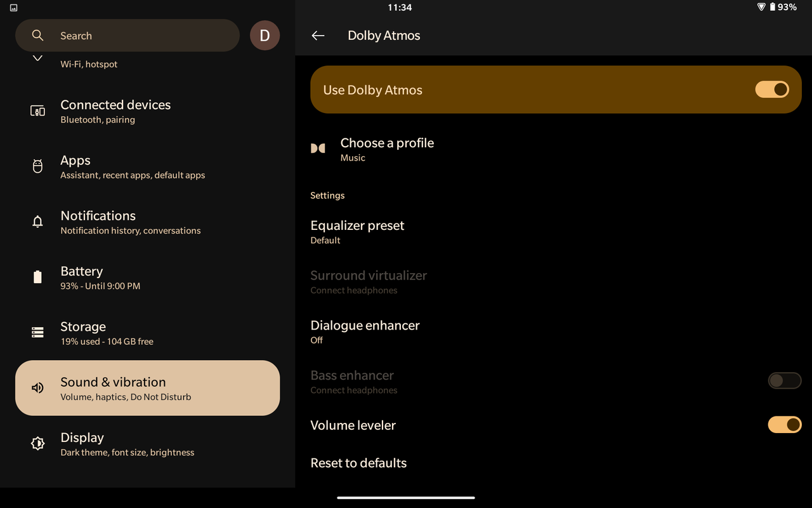The height and width of the screenshot is (508, 812).
Task: Click the Notifications bell icon
Action: coord(37,222)
